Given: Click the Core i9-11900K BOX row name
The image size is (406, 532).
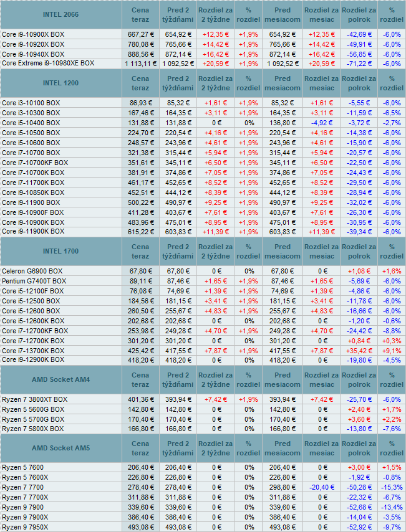Looking at the screenshot, I should [x=33, y=232].
